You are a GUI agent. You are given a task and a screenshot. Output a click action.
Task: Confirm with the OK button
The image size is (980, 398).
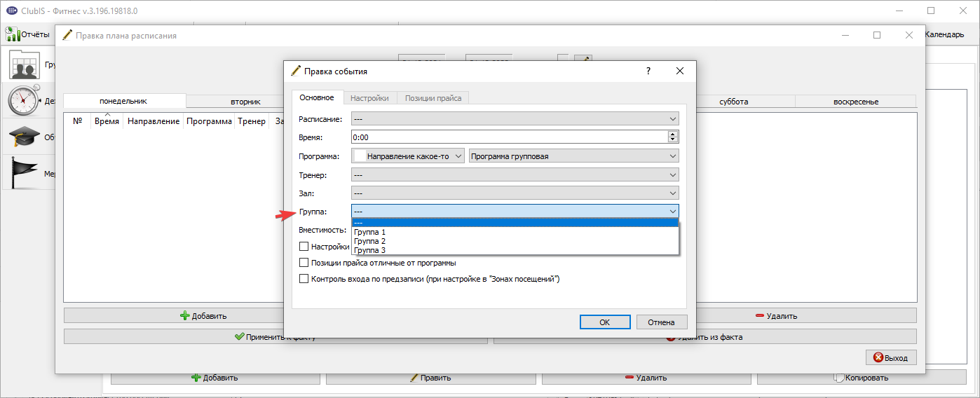pos(604,322)
